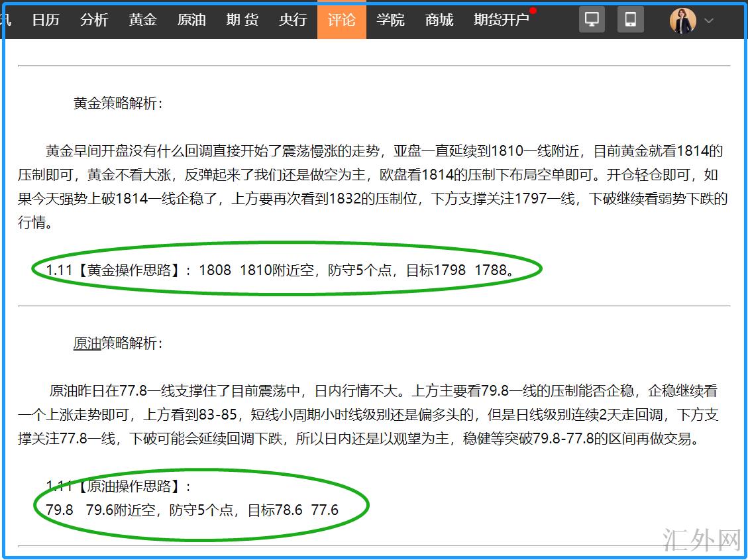Expand the dropdown arrow beside the avatar

(x=709, y=21)
